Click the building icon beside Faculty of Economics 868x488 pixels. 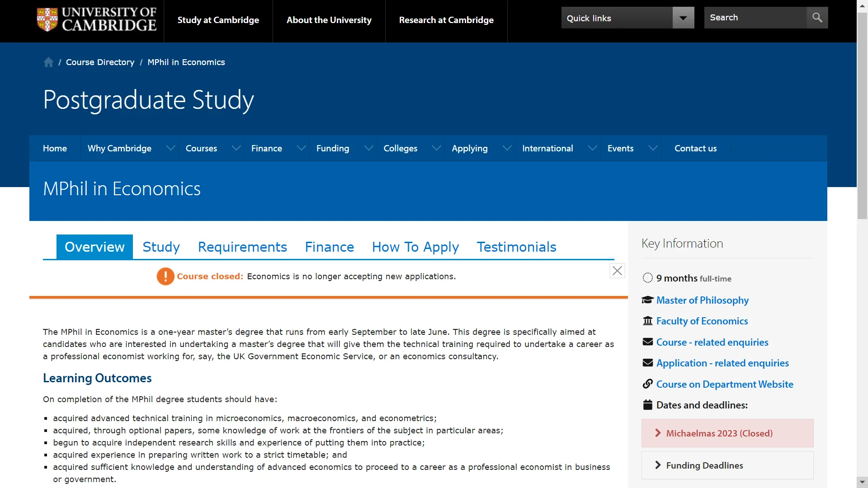click(647, 321)
